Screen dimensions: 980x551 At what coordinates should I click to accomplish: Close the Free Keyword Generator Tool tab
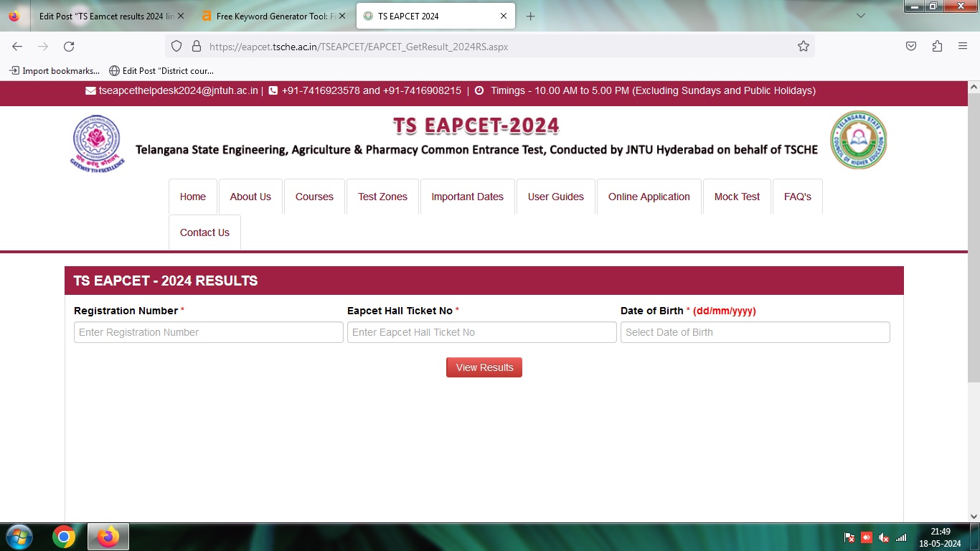[342, 16]
